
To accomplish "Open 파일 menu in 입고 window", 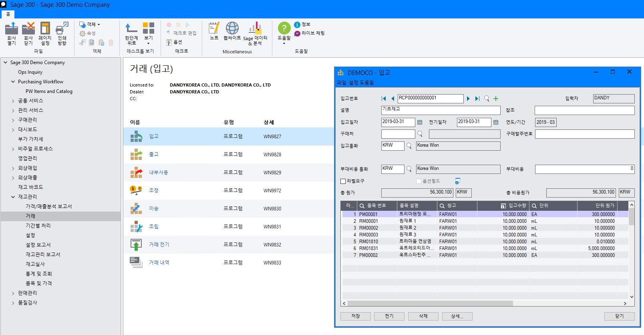I will pos(341,83).
